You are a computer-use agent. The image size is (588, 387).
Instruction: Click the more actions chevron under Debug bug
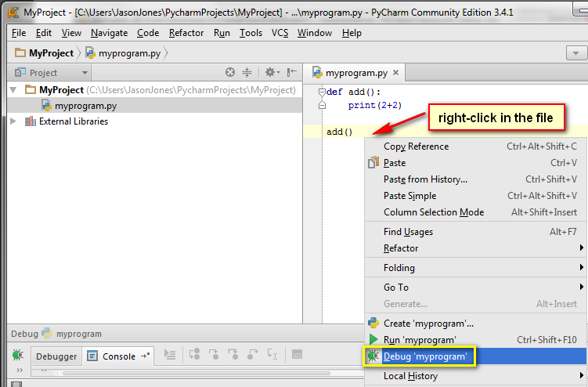click(x=20, y=371)
